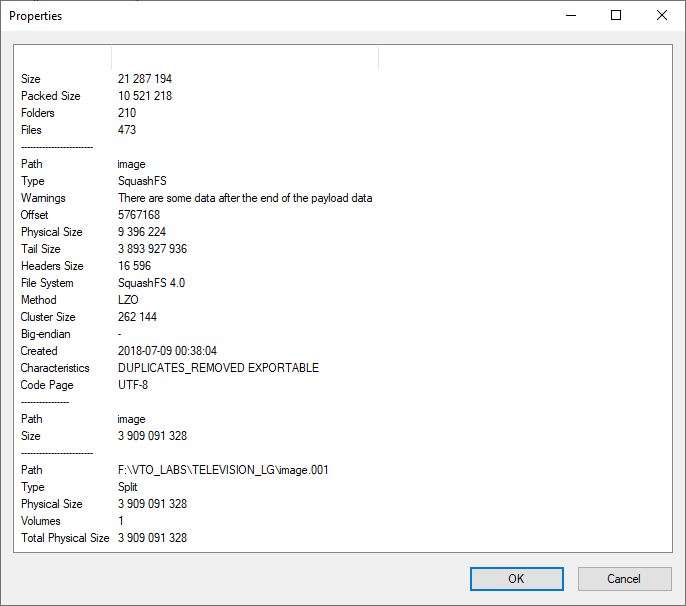This screenshot has height=606, width=686.
Task: Click the Warnings message about payload data
Action: click(245, 198)
